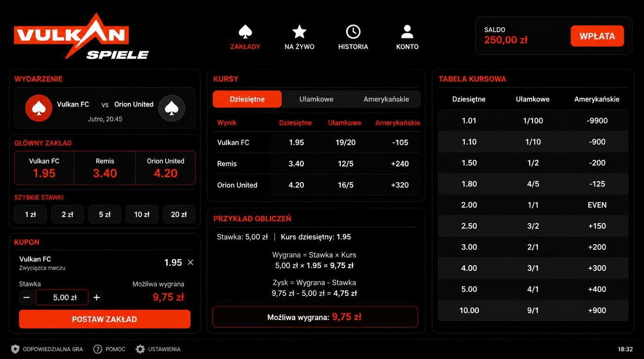
Task: Switch odds to Ułamkowe tab
Action: [x=316, y=99]
